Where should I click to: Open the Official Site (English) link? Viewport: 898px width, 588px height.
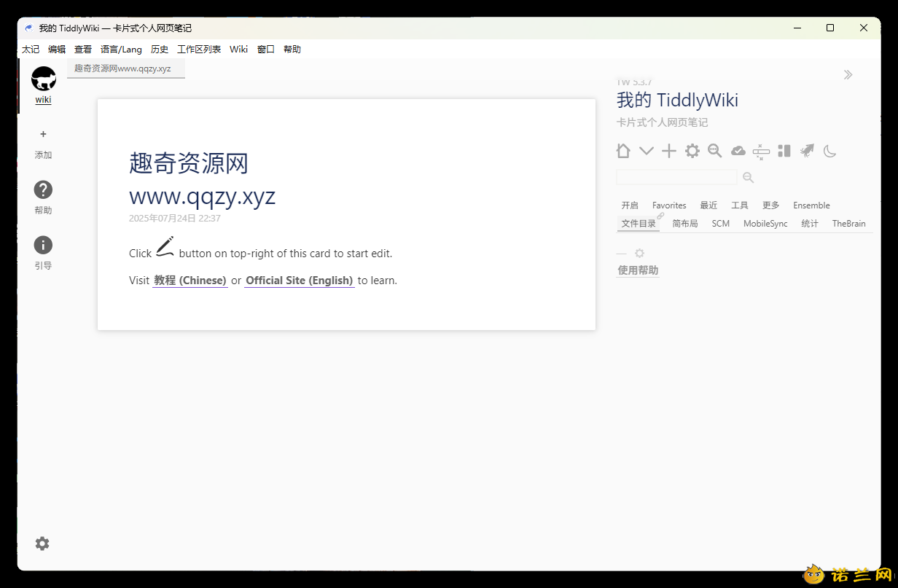[x=300, y=281]
